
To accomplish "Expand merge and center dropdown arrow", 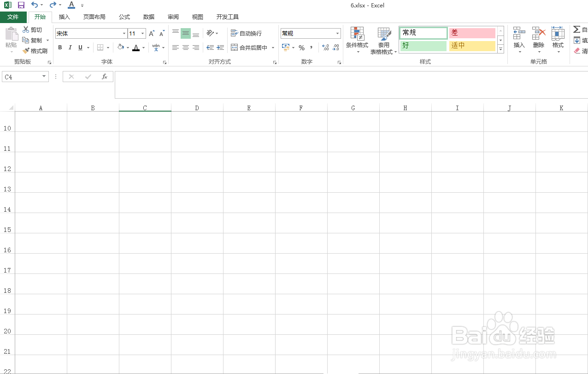I will click(273, 47).
